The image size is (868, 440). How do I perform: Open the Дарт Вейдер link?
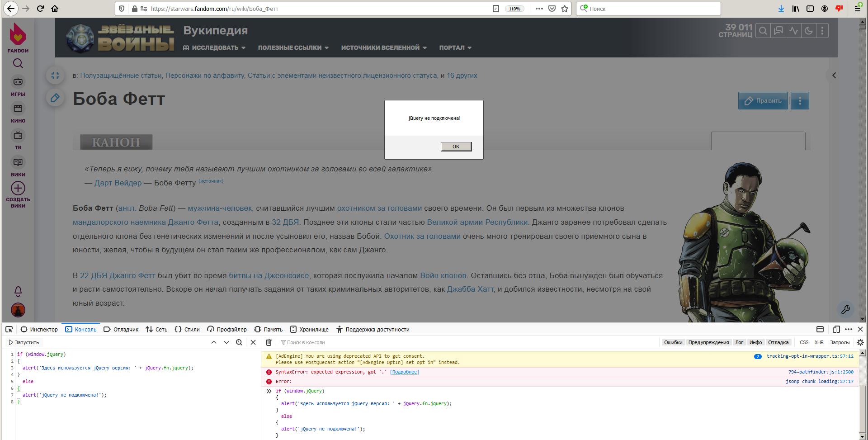(x=118, y=183)
